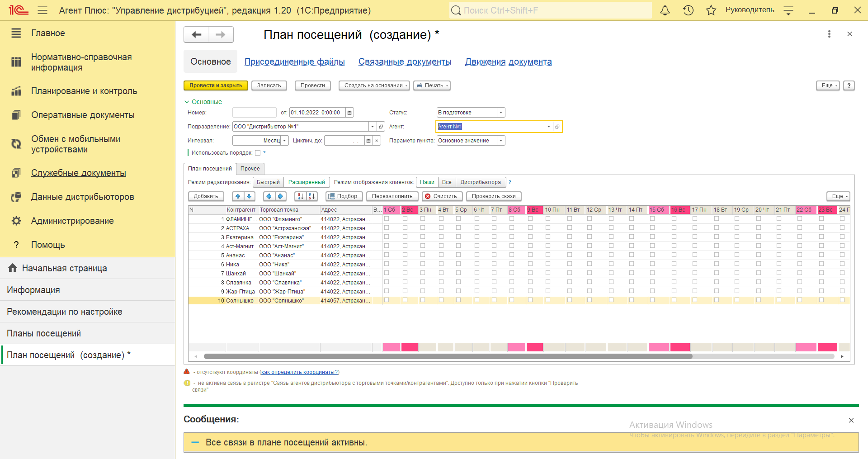Check 1 Сб visit for ФЛАМИНГО row
The width and height of the screenshot is (868, 459).
pos(387,218)
